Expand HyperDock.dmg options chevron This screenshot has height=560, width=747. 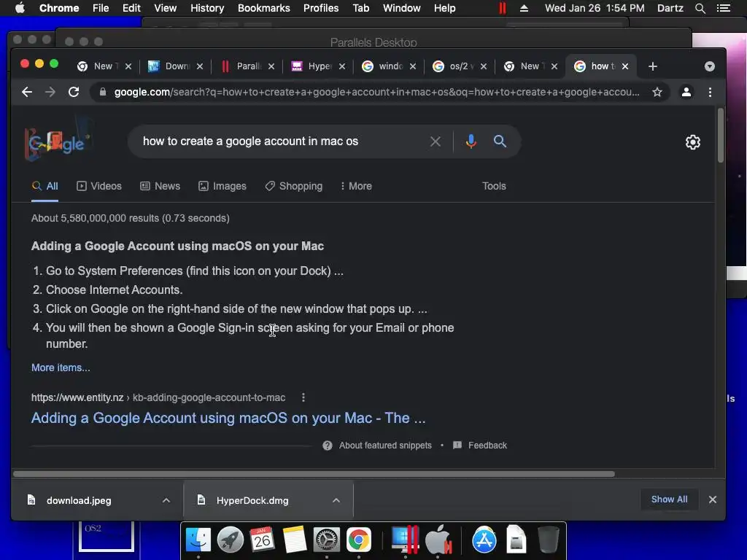click(336, 500)
